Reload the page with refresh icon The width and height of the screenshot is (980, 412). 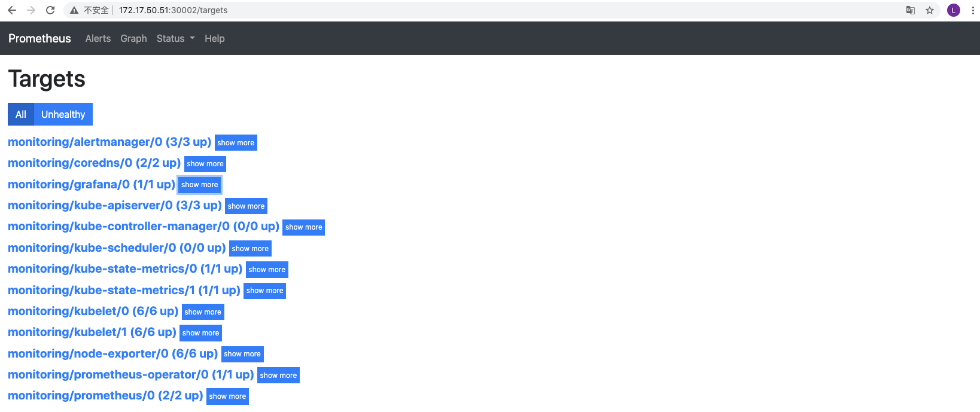(50, 10)
